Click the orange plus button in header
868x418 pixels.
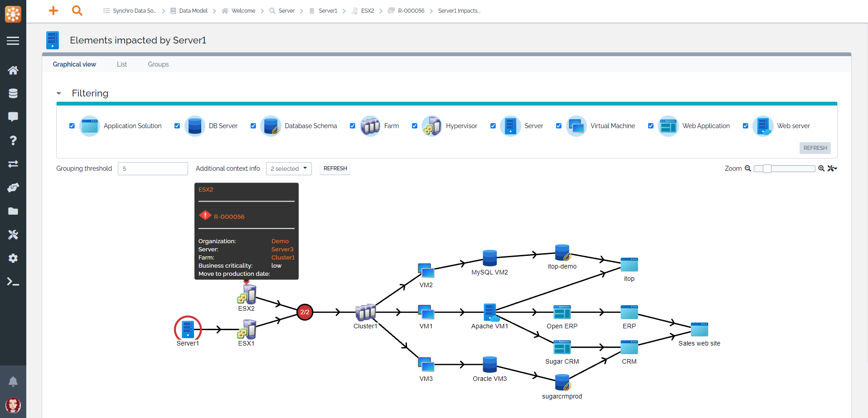click(x=53, y=10)
